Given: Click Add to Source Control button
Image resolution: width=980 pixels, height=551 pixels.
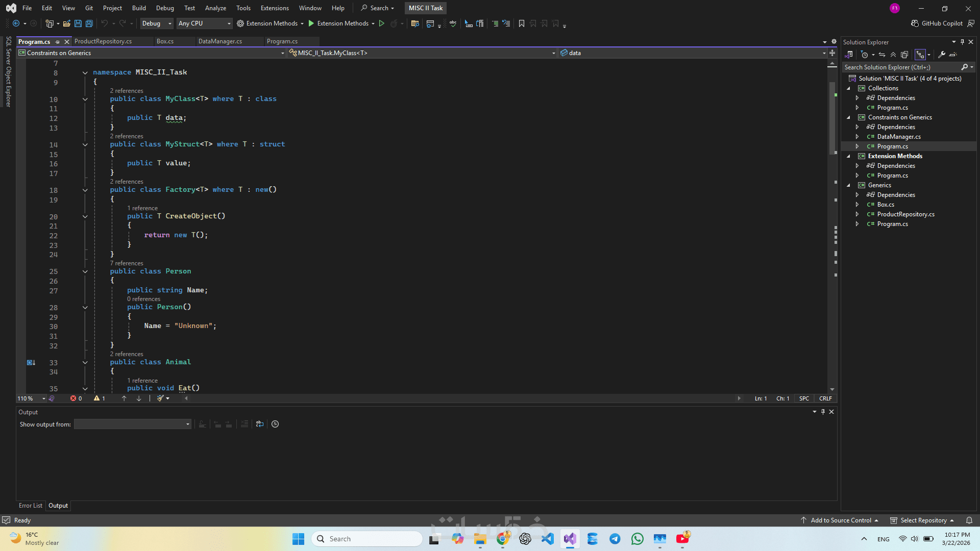Looking at the screenshot, I should [841, 520].
